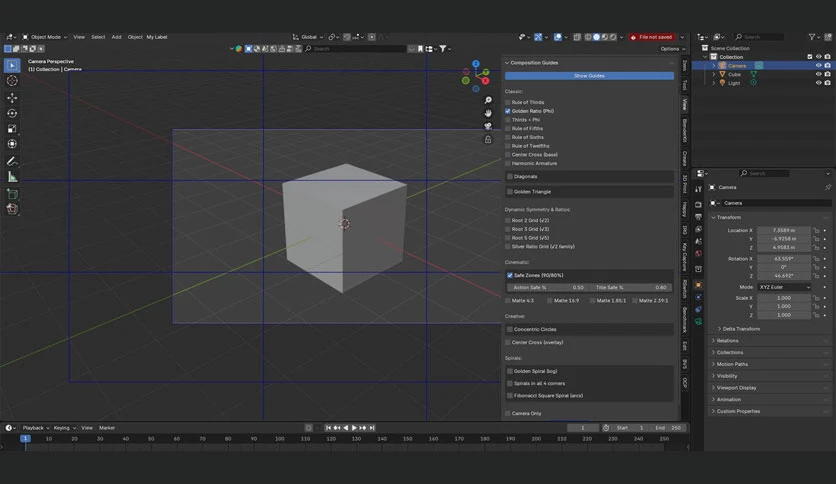Image resolution: width=836 pixels, height=484 pixels.
Task: Open the Render properties tab icon
Action: click(698, 204)
